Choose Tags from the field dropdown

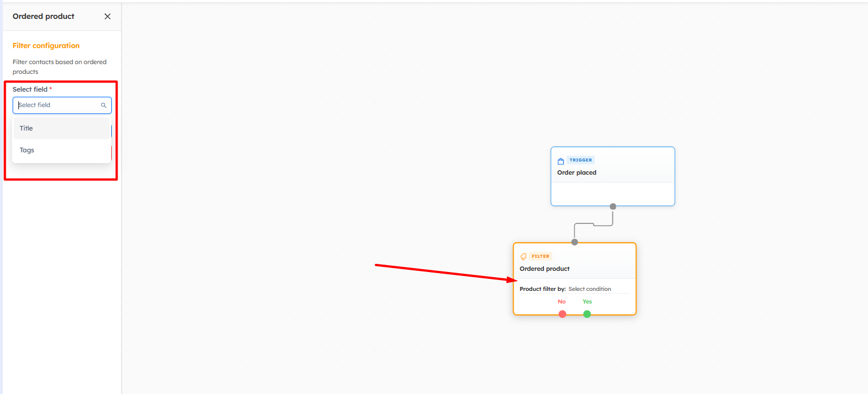27,150
